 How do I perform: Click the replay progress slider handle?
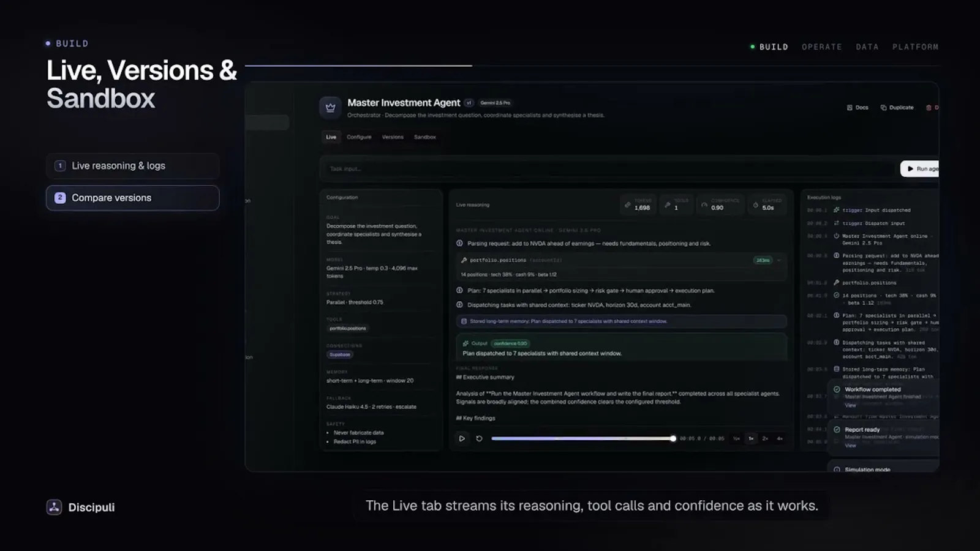(673, 438)
